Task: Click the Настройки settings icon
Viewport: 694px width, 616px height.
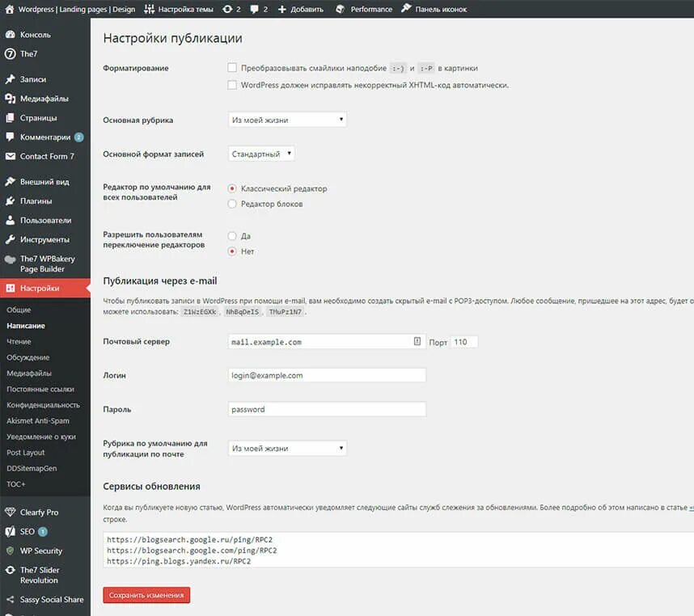Action: (11, 288)
